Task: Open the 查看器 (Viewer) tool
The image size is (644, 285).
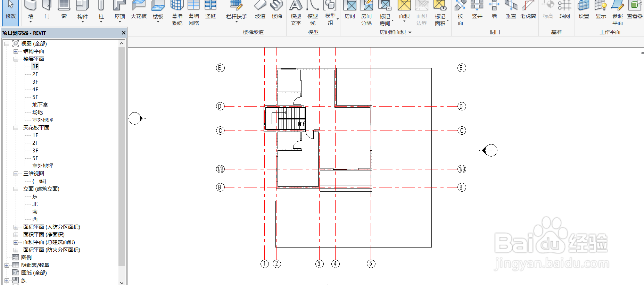Action: point(635,10)
